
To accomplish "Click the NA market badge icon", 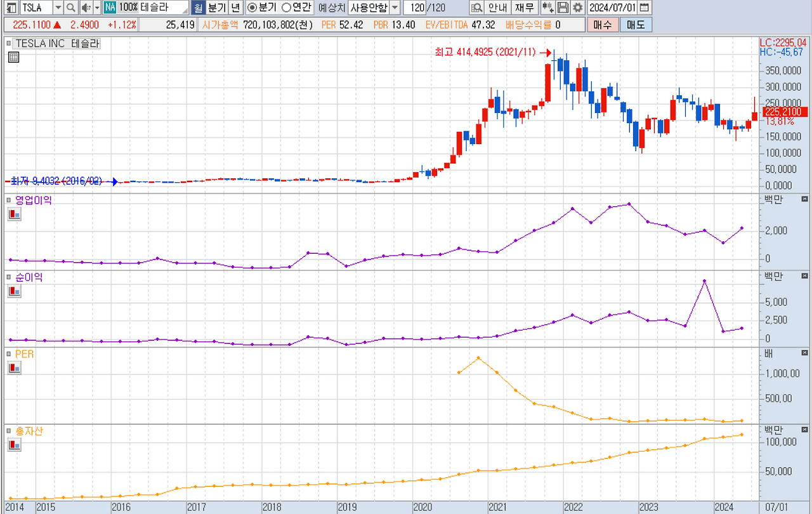I will pyautogui.click(x=110, y=8).
